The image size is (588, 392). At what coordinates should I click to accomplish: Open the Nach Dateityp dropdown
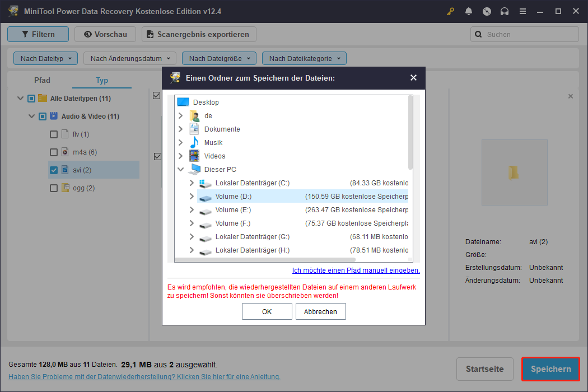(45, 58)
